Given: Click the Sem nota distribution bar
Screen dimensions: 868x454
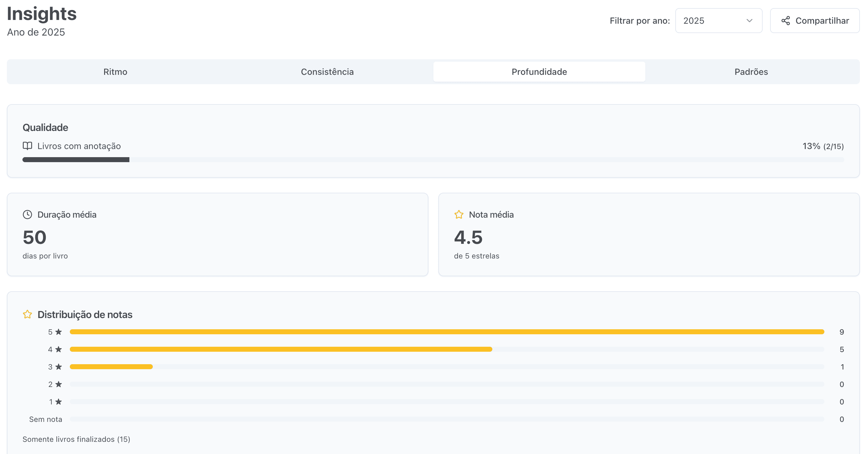Looking at the screenshot, I should pyautogui.click(x=447, y=419).
